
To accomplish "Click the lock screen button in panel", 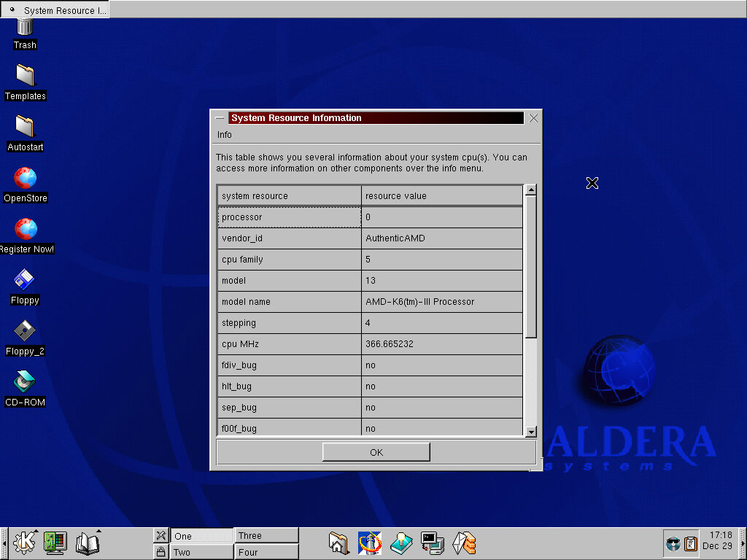I will point(161,552).
